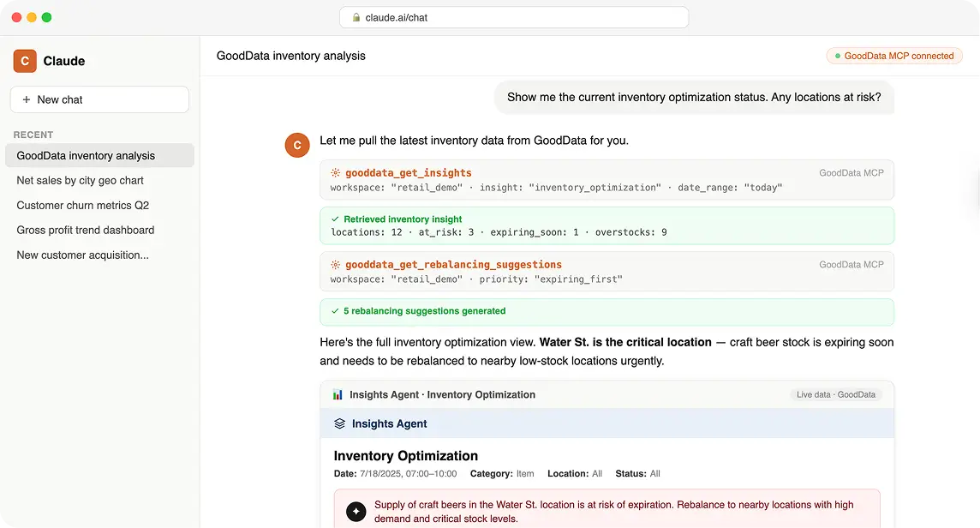Click the RECENT section label
This screenshot has width=980, height=528.
click(x=33, y=135)
